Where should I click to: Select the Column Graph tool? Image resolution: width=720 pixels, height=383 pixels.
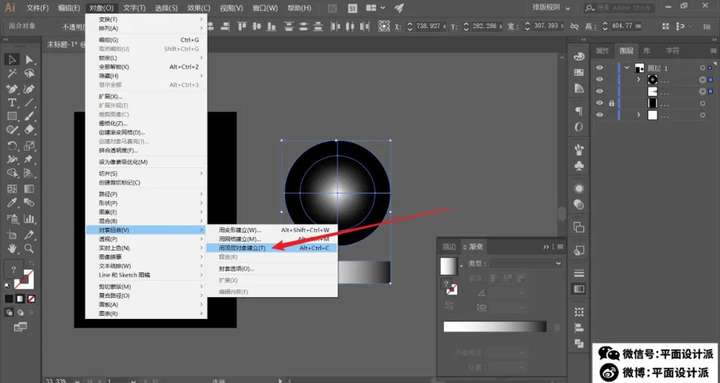click(29, 219)
